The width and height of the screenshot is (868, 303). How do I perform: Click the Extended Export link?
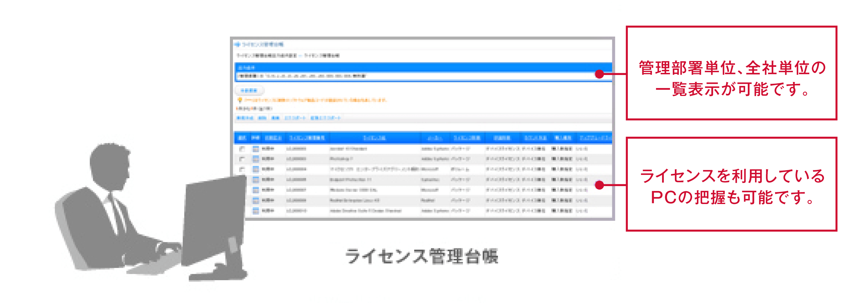(325, 118)
